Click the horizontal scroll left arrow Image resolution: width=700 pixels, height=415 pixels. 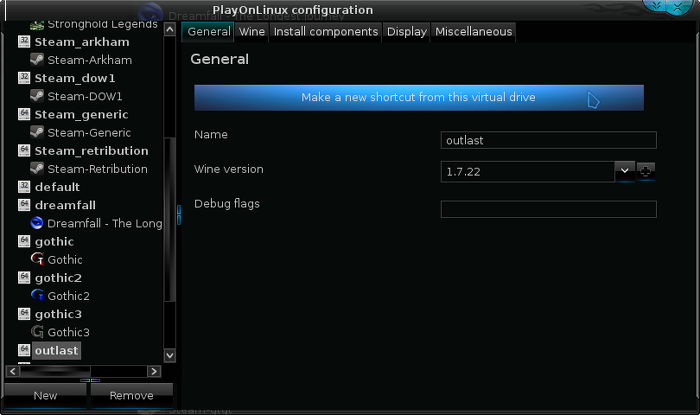tap(12, 371)
